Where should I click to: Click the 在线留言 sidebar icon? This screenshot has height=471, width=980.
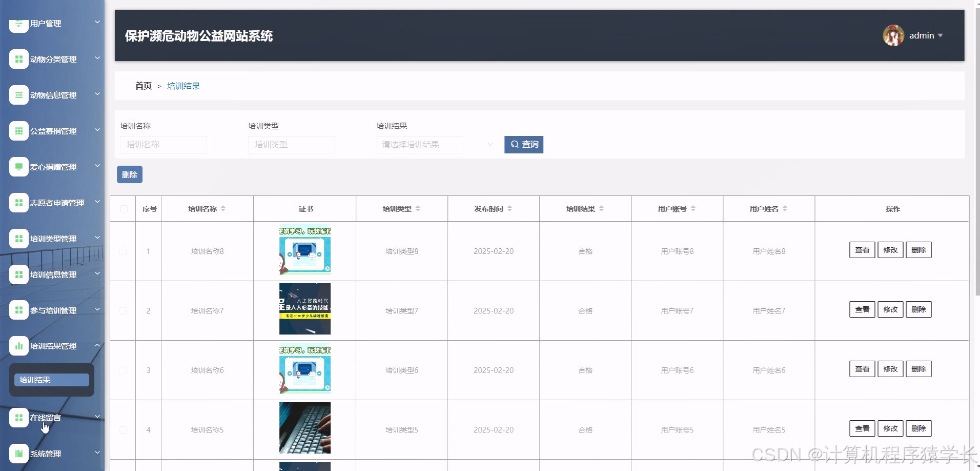coord(19,418)
